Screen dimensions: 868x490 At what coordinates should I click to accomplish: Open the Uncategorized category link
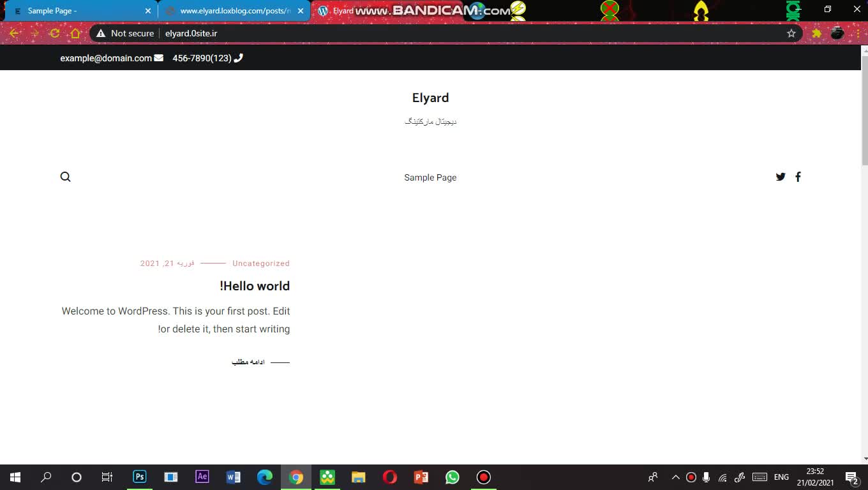261,264
